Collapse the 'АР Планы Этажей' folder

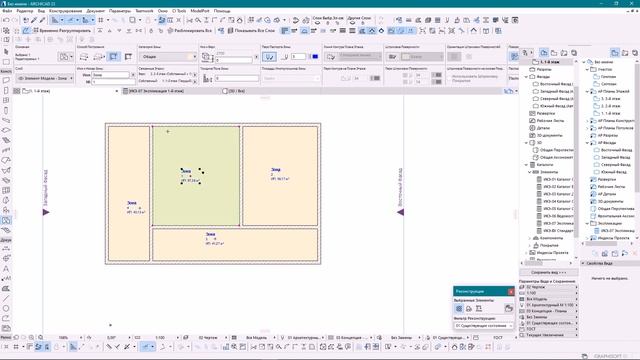[587, 91]
